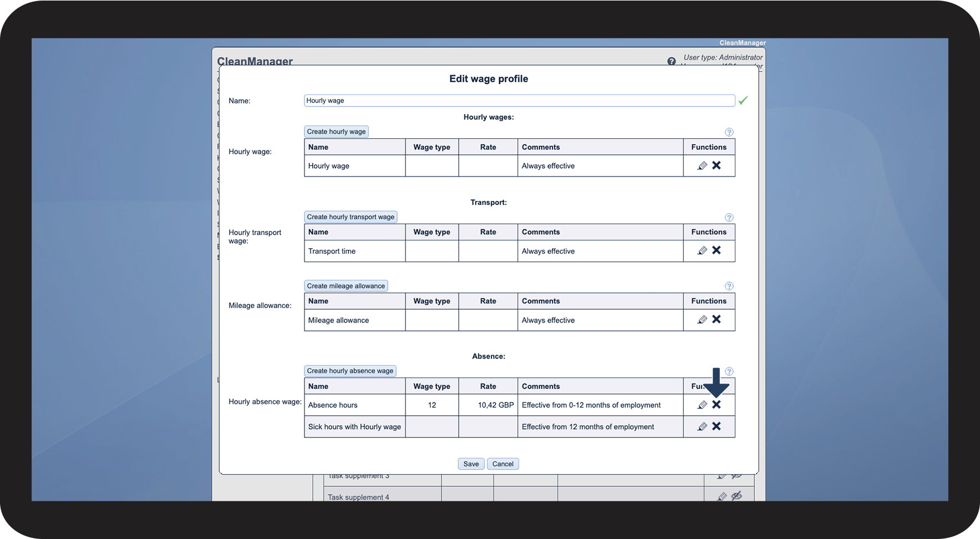Delete the Hourly wage row

click(x=717, y=165)
